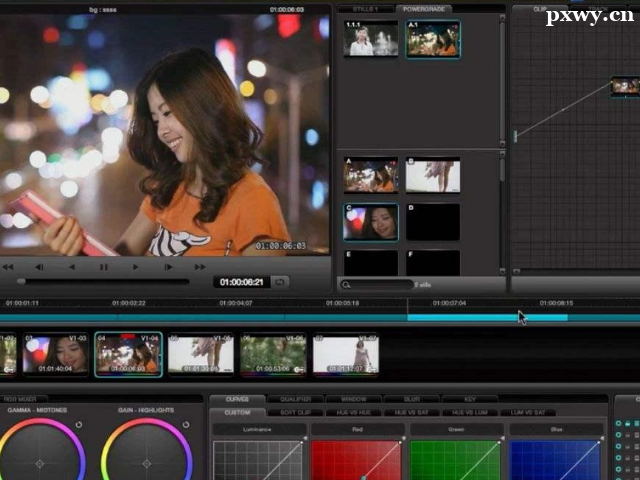Click the upper gallery scrollbar up arrow

(x=502, y=18)
